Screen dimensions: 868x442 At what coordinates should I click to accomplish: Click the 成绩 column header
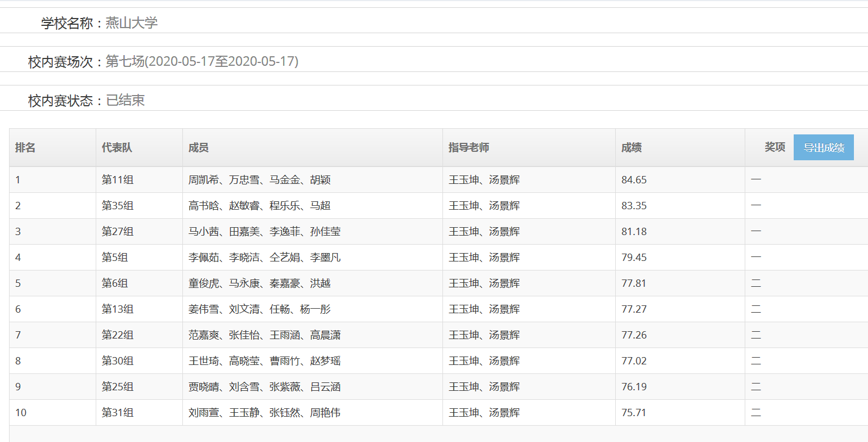(x=631, y=147)
